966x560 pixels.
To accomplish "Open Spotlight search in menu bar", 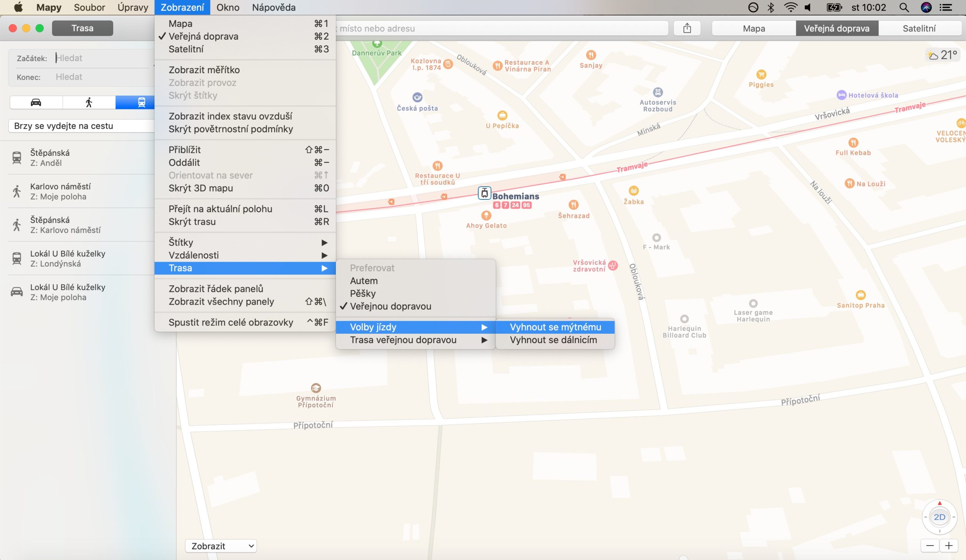I will (x=904, y=7).
